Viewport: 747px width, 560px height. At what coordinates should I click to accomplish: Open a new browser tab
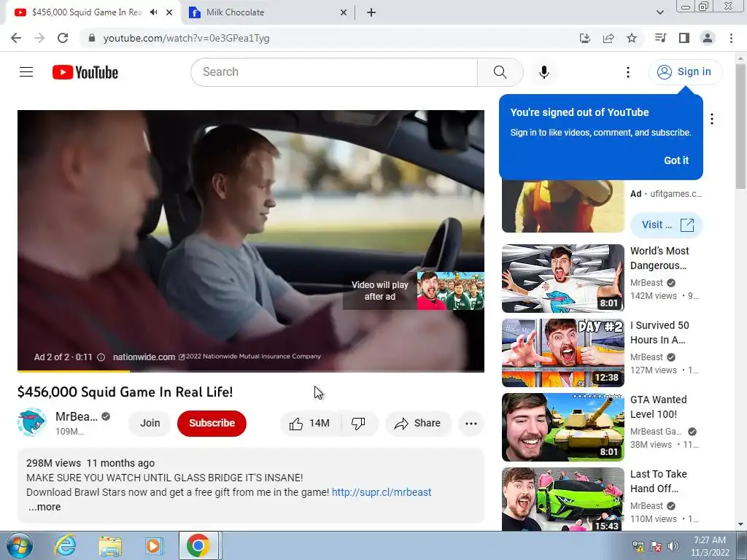(x=371, y=13)
